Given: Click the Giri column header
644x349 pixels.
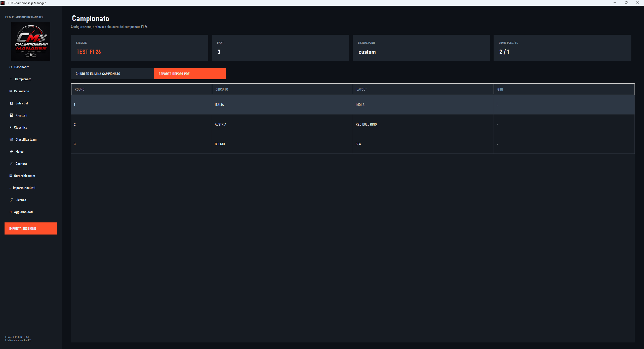Looking at the screenshot, I should point(564,89).
